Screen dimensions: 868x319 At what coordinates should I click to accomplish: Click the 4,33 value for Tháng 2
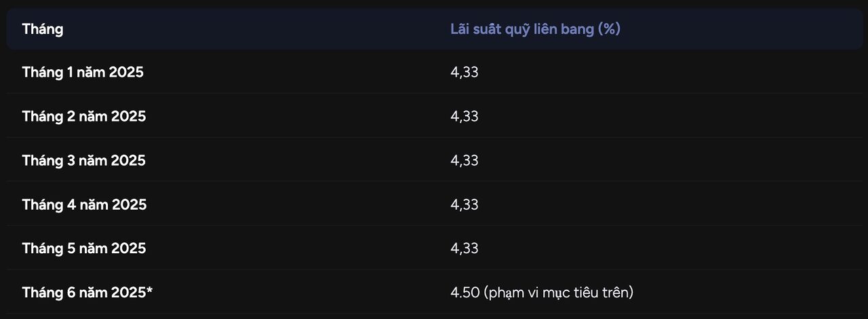(465, 116)
